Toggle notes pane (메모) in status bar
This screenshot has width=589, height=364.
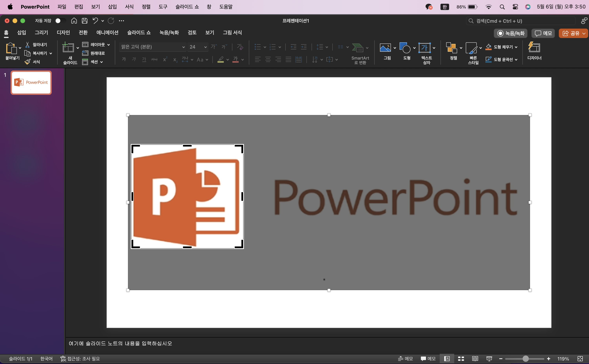coord(405,359)
